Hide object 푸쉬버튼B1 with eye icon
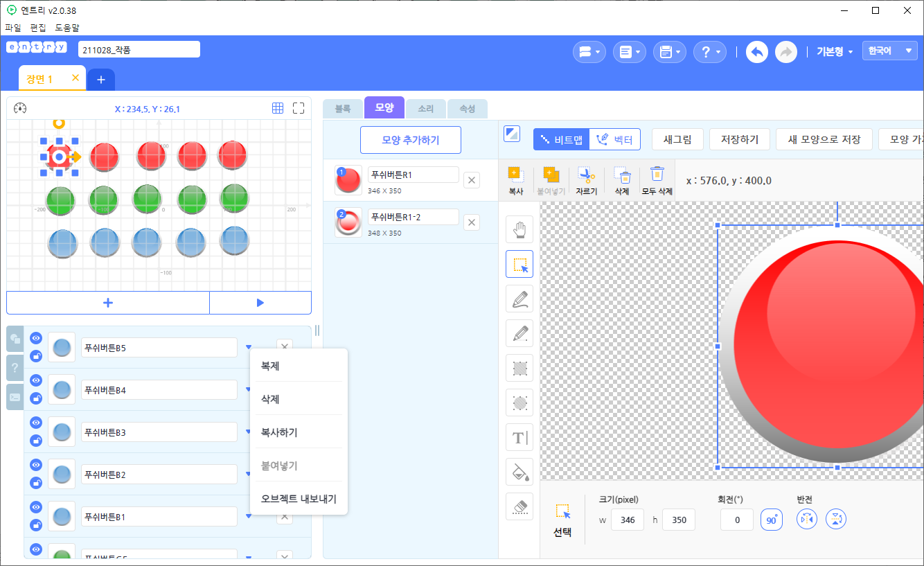924x566 pixels. [x=37, y=507]
